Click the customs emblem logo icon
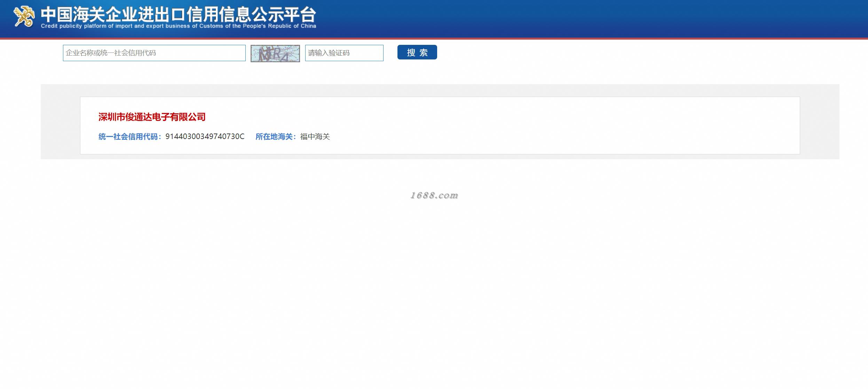Screen dimensions: 868x389 point(24,16)
